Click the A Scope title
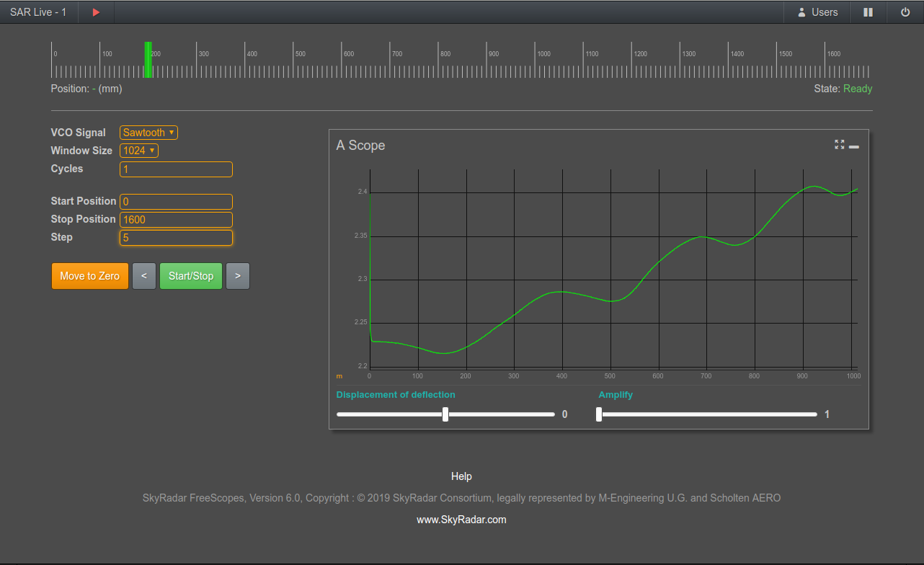Screen dimensions: 924x565 [360, 146]
